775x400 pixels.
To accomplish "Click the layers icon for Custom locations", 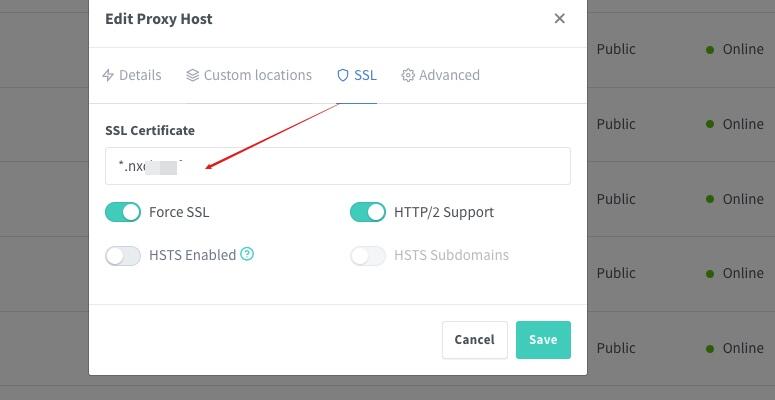I will [192, 75].
